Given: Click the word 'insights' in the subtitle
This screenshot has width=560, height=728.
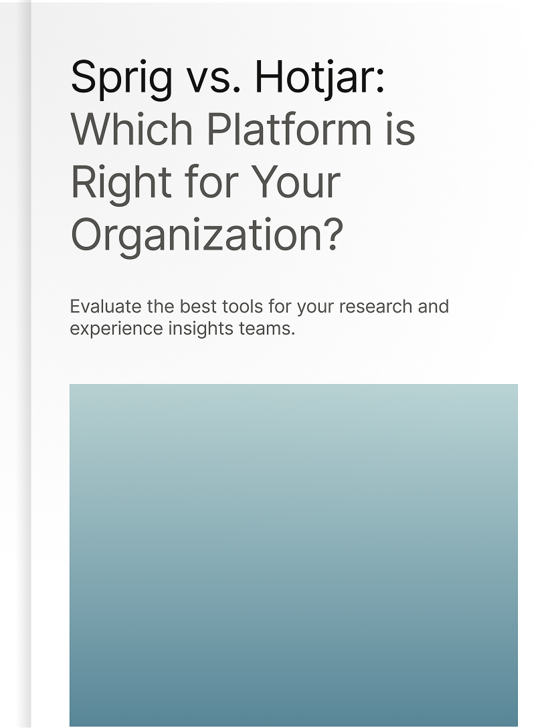Looking at the screenshot, I should click(201, 329).
